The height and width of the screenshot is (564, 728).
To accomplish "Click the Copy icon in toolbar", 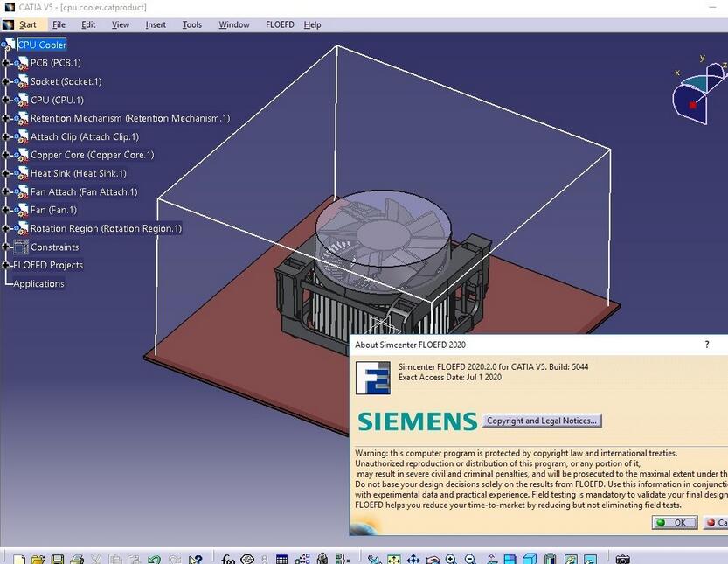I will 115,559.
